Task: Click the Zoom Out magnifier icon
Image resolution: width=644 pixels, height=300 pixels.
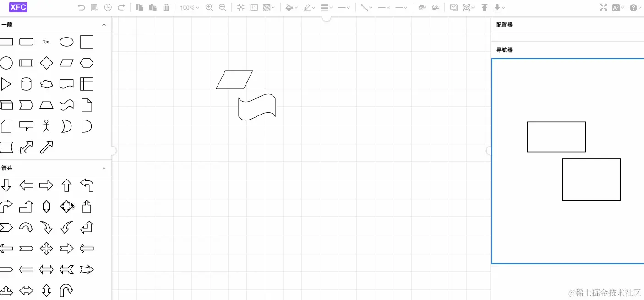Action: point(223,7)
